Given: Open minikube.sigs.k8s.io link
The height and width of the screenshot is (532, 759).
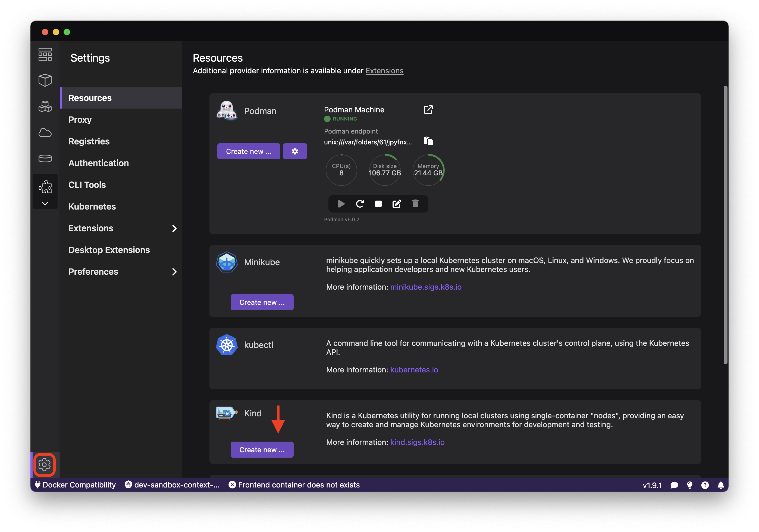Looking at the screenshot, I should 426,287.
